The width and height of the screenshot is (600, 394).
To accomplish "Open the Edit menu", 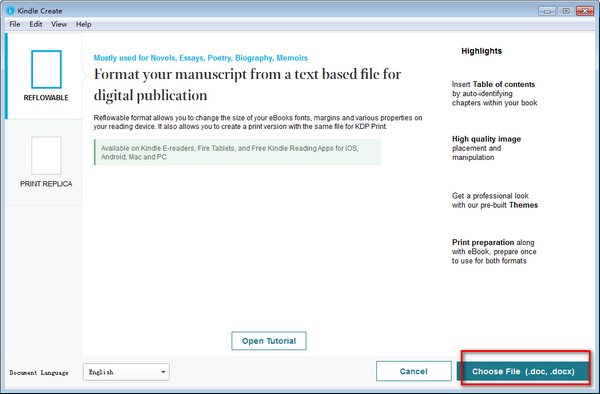I will (36, 24).
